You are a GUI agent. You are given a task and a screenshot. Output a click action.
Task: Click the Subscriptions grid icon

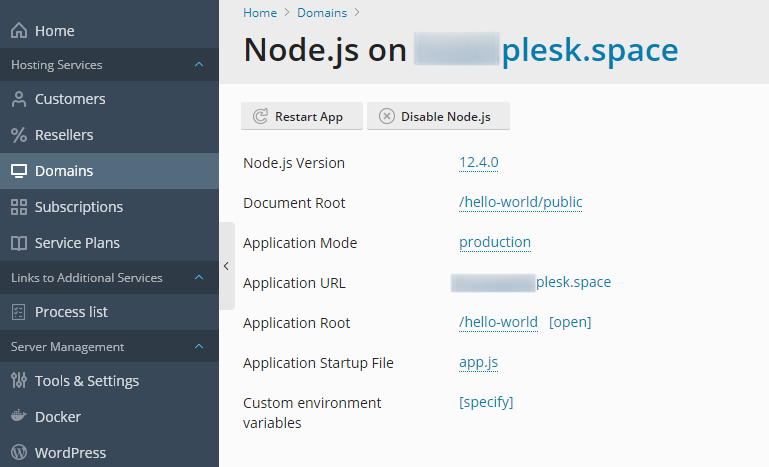click(19, 207)
